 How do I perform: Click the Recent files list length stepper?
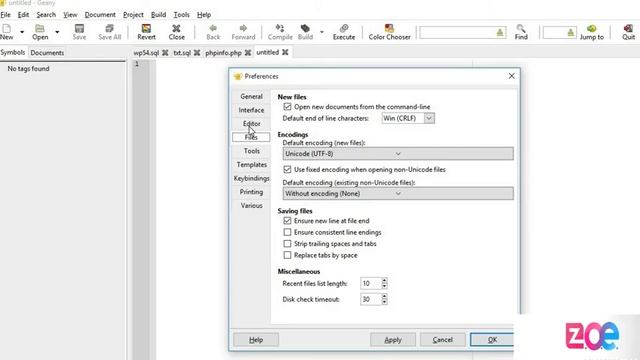pos(384,283)
